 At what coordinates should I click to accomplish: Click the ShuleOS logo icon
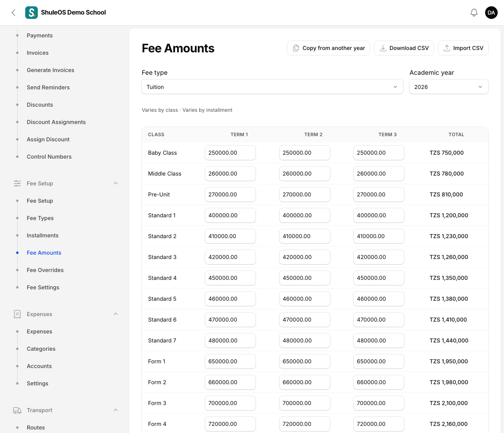point(31,13)
